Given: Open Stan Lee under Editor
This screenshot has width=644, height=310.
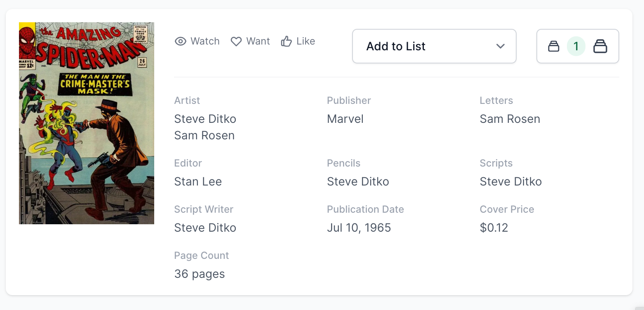Looking at the screenshot, I should click(198, 181).
